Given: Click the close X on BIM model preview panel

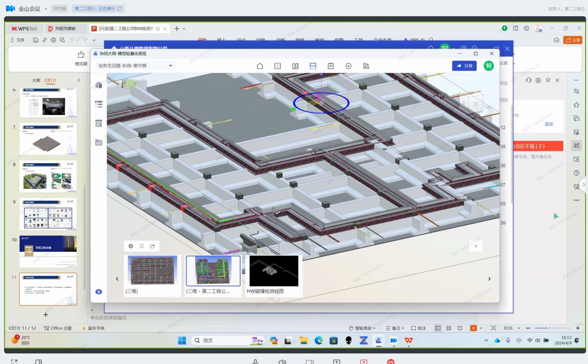Looking at the screenshot, I should tap(492, 53).
